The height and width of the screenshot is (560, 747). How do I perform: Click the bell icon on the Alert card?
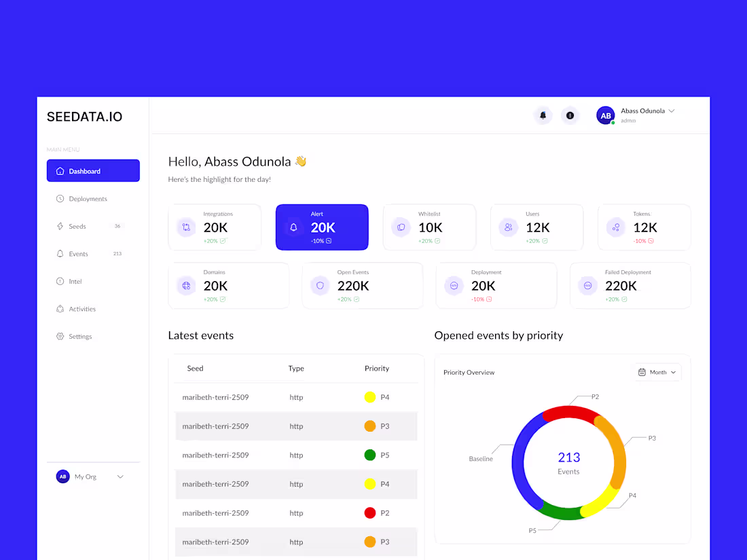point(293,227)
